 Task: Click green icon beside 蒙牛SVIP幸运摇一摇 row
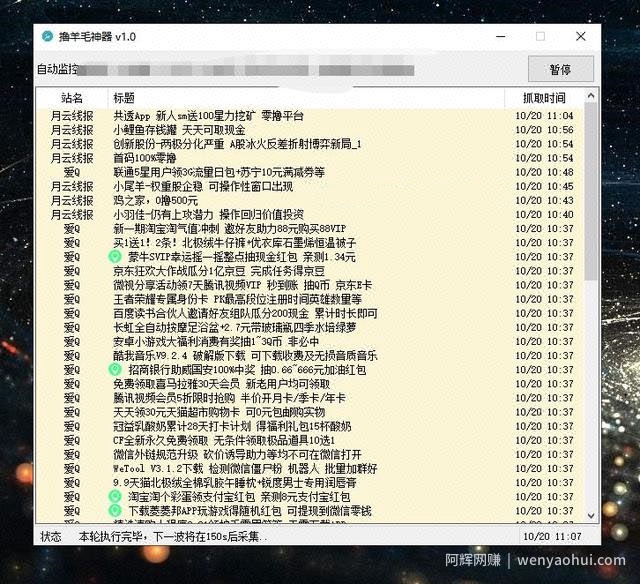115,257
